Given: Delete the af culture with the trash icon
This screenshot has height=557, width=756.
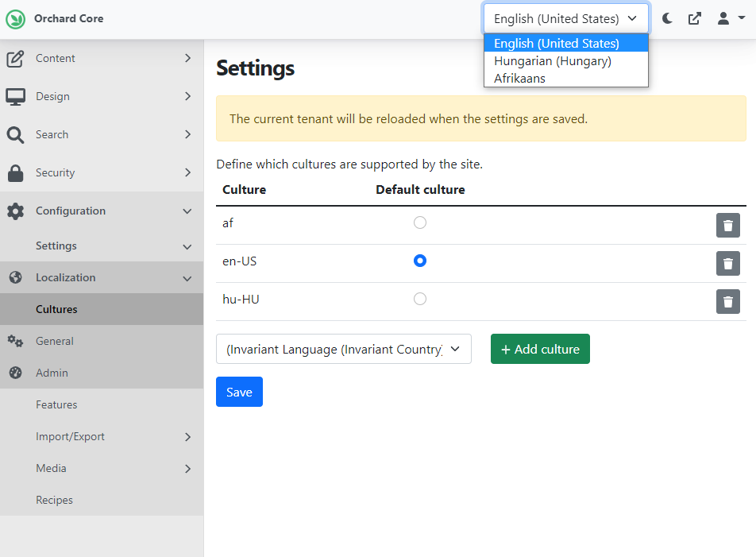Looking at the screenshot, I should (x=728, y=225).
